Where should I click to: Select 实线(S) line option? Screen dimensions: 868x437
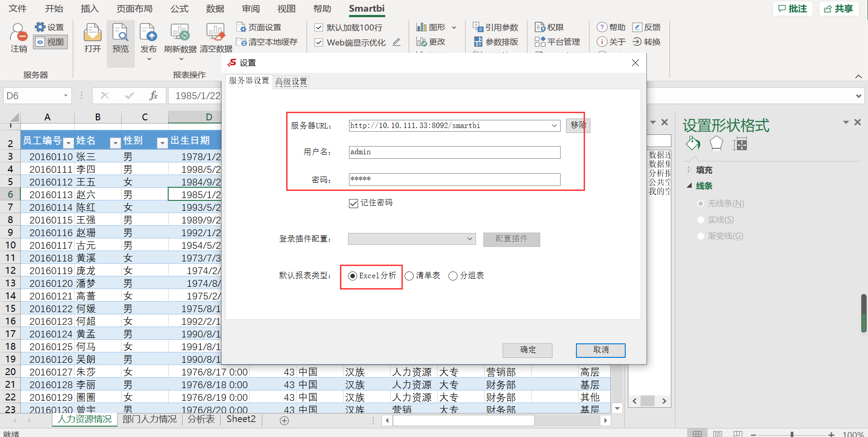701,220
